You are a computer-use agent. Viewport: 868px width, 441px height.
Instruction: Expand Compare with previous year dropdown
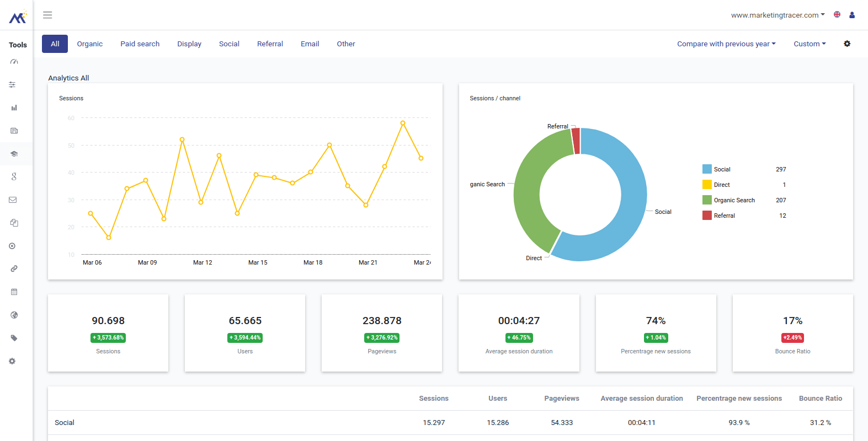pyautogui.click(x=726, y=44)
